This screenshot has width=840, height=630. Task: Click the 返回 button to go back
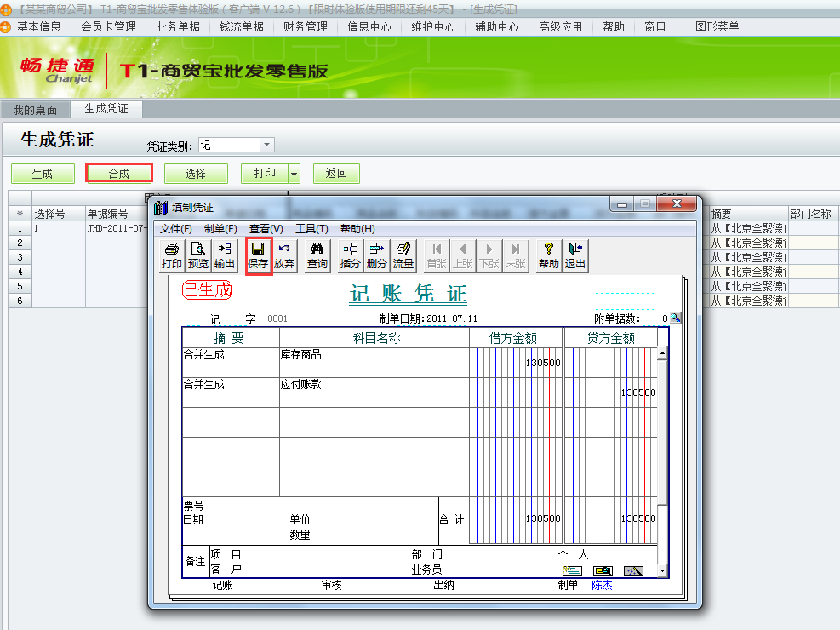coord(335,173)
